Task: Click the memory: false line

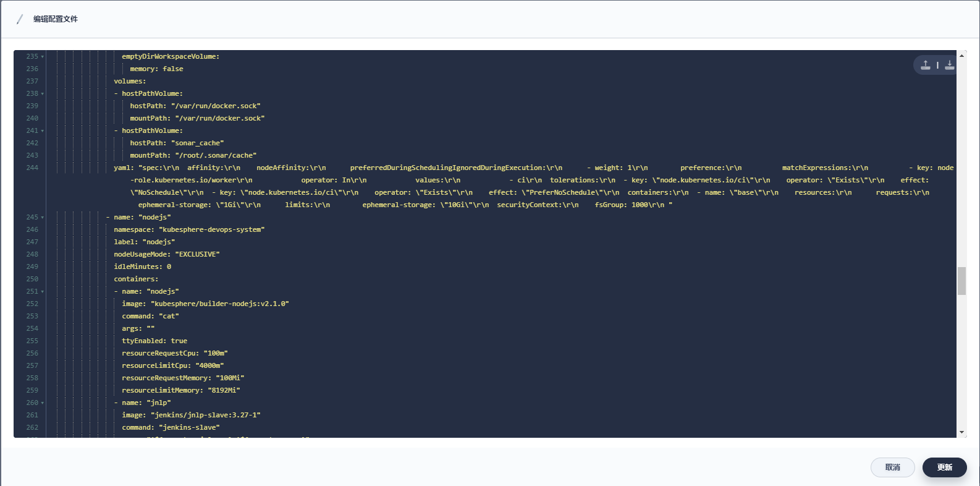Action: tap(156, 69)
